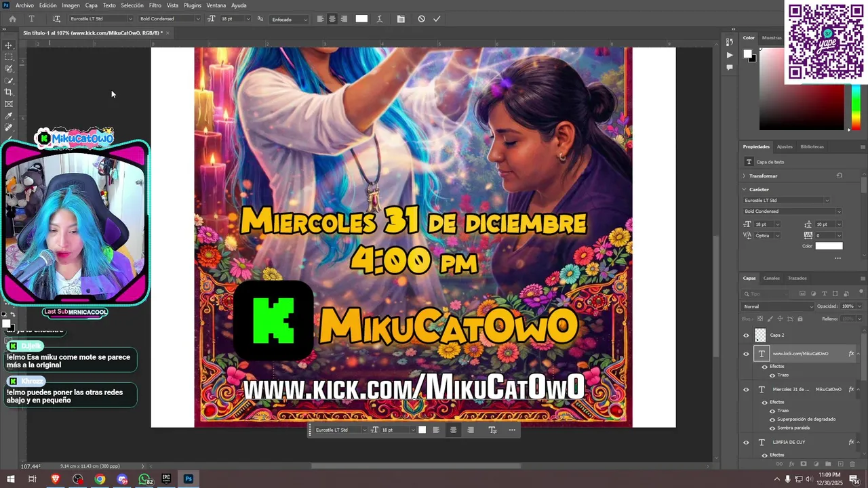Select the Capa 2 layer thumbnail
The image size is (868, 488).
tap(760, 335)
